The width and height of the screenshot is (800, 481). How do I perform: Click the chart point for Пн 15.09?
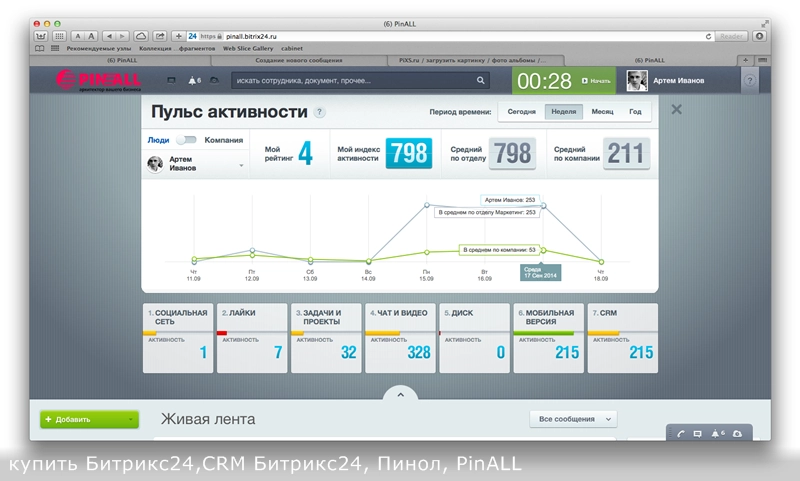(x=427, y=205)
